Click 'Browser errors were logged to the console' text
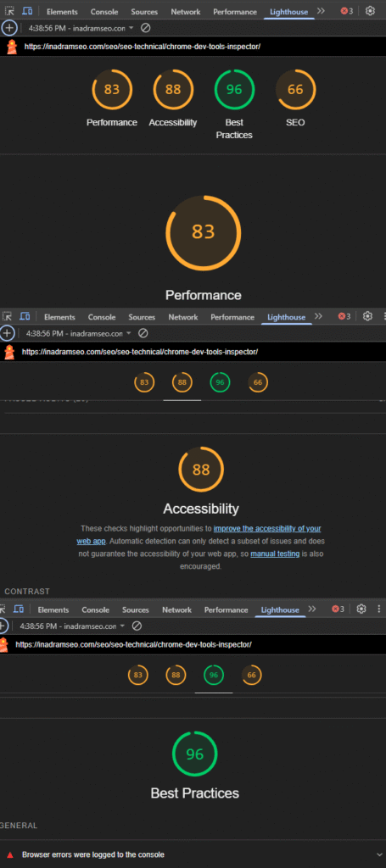 (93, 854)
